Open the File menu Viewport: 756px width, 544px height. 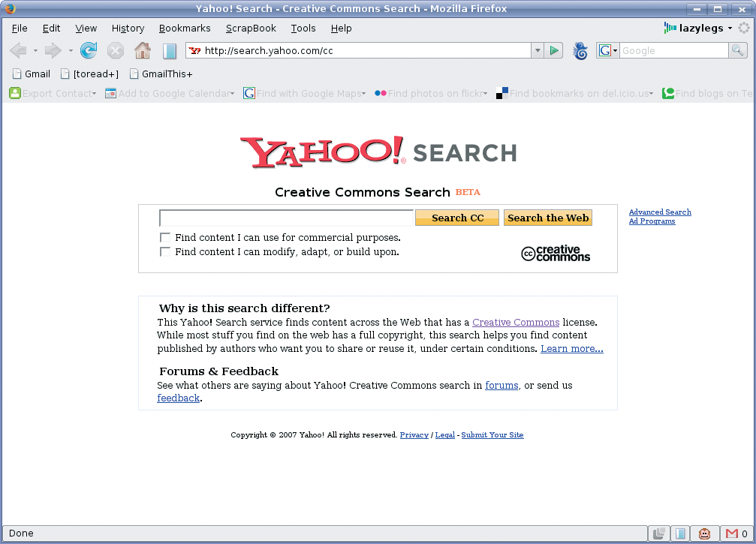pos(20,29)
